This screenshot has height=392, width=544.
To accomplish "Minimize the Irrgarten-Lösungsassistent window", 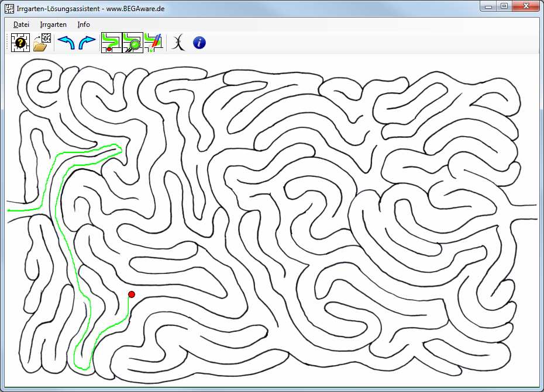I will coord(488,6).
